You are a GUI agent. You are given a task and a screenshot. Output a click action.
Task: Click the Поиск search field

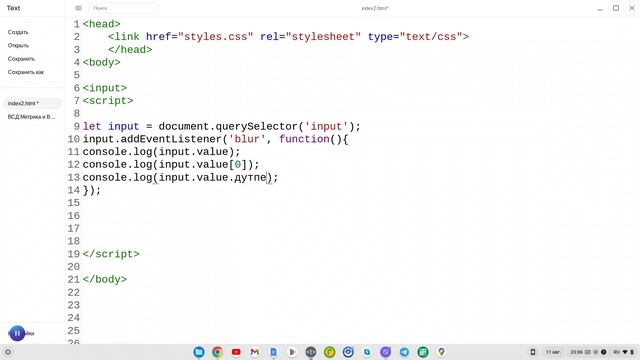pyautogui.click(x=122, y=8)
